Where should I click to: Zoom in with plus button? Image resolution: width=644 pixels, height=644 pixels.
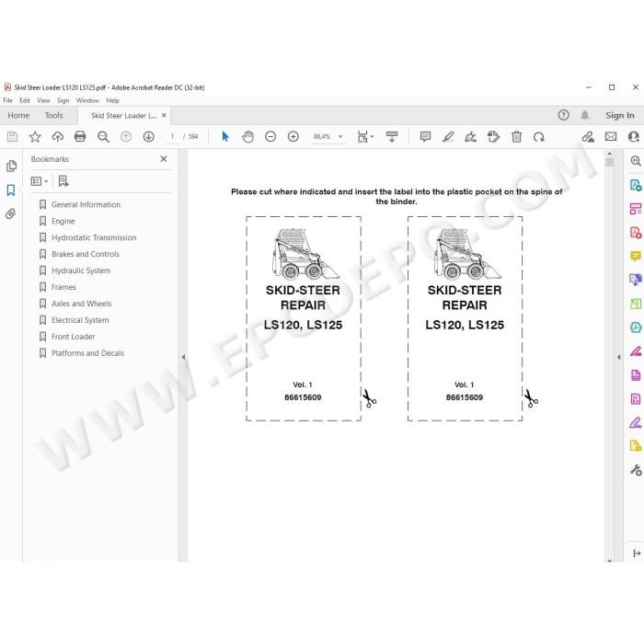coord(293,136)
